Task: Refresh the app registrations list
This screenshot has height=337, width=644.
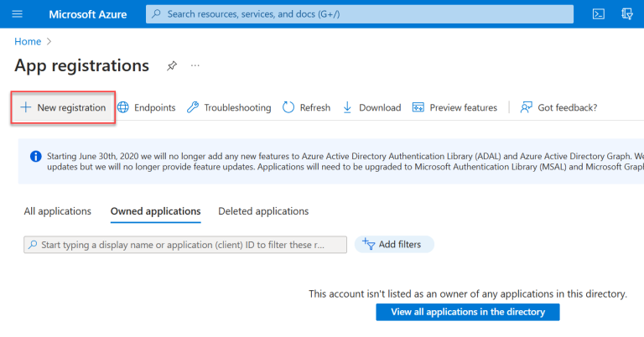Action: (x=306, y=107)
